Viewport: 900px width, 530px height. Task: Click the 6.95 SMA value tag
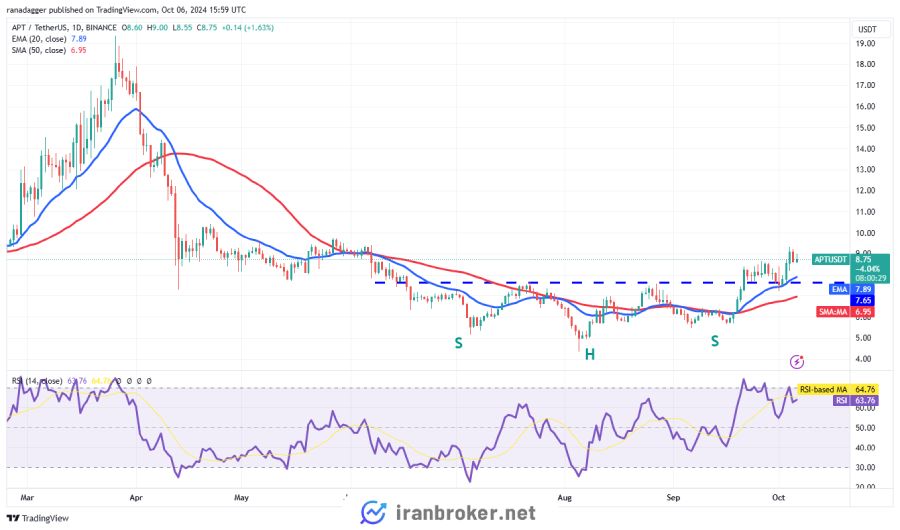coord(863,312)
